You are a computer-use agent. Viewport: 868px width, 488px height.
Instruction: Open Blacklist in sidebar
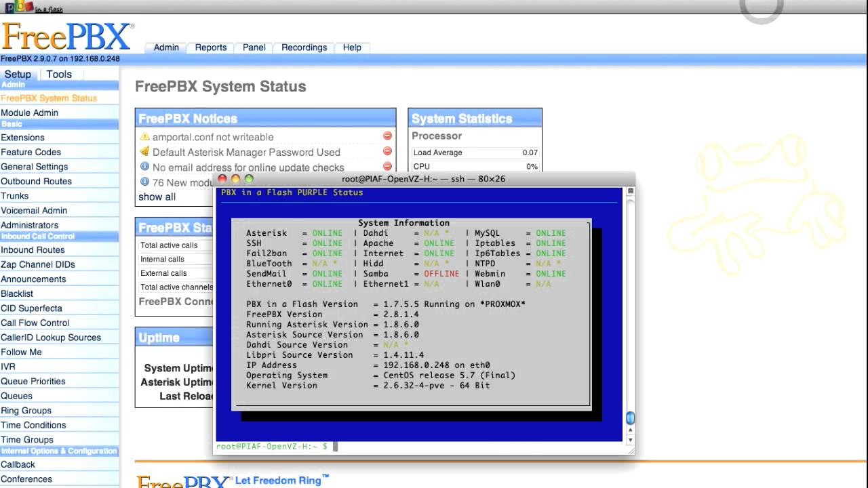tap(17, 293)
